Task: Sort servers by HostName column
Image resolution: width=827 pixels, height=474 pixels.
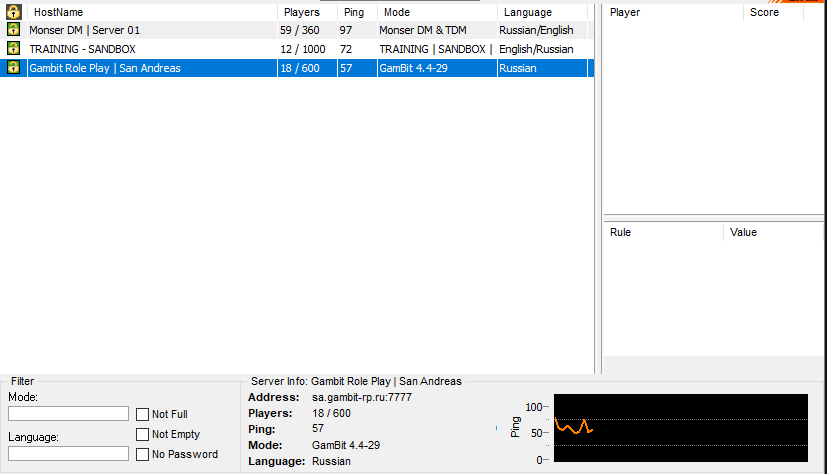Action: (x=152, y=12)
